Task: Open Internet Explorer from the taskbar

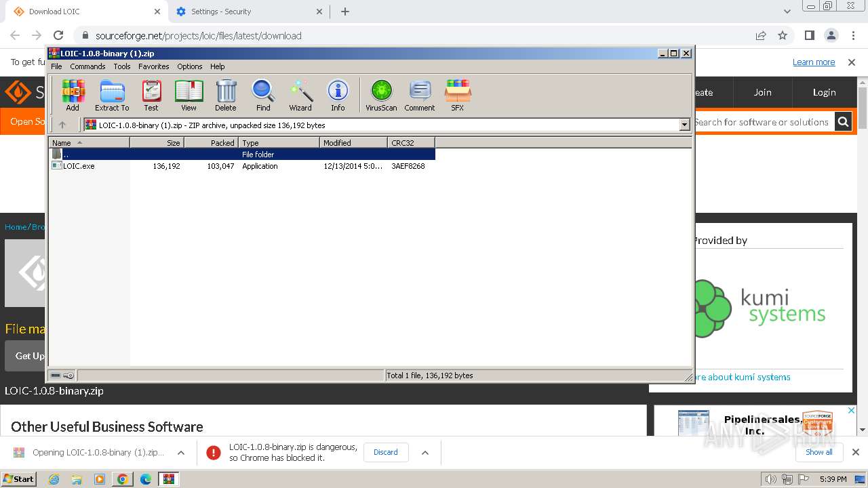Action: 54,479
